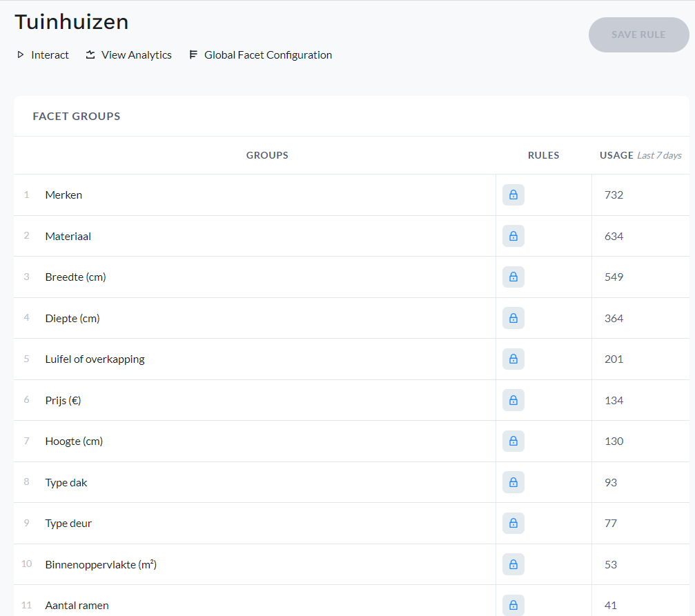Select the Breedte (cm) group name
The height and width of the screenshot is (616, 695).
click(x=75, y=277)
